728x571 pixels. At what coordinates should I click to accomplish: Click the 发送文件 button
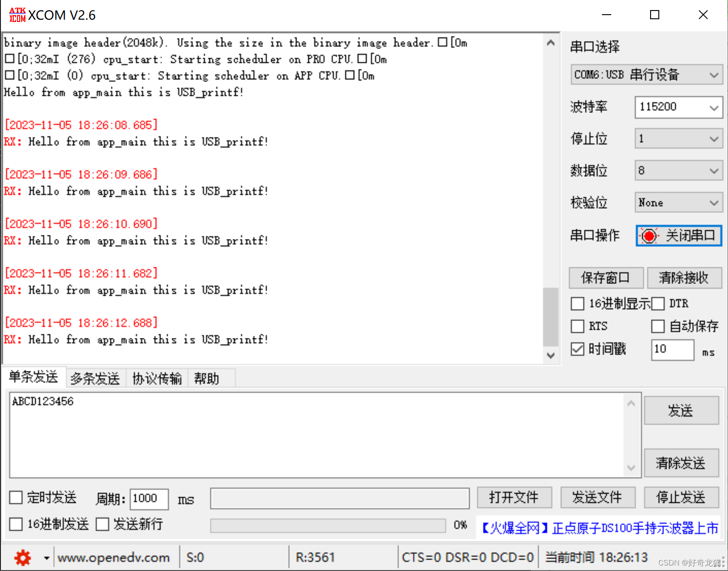pos(597,498)
